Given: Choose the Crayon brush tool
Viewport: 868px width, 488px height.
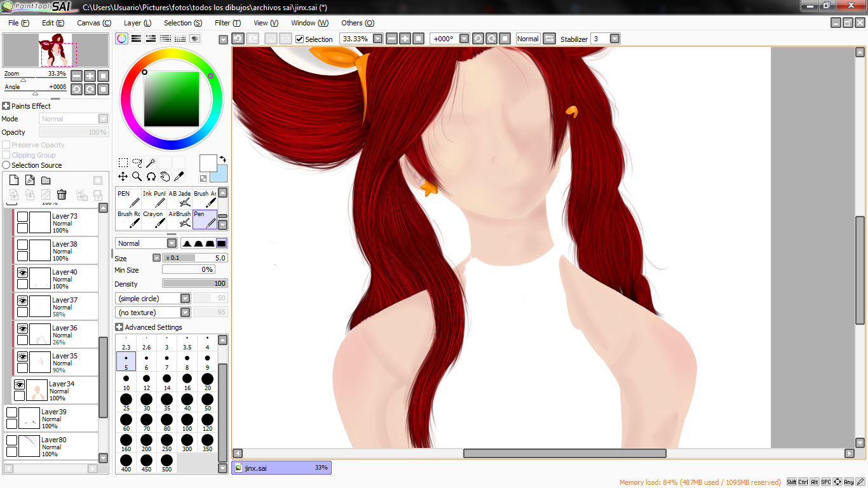Looking at the screenshot, I should tap(153, 219).
